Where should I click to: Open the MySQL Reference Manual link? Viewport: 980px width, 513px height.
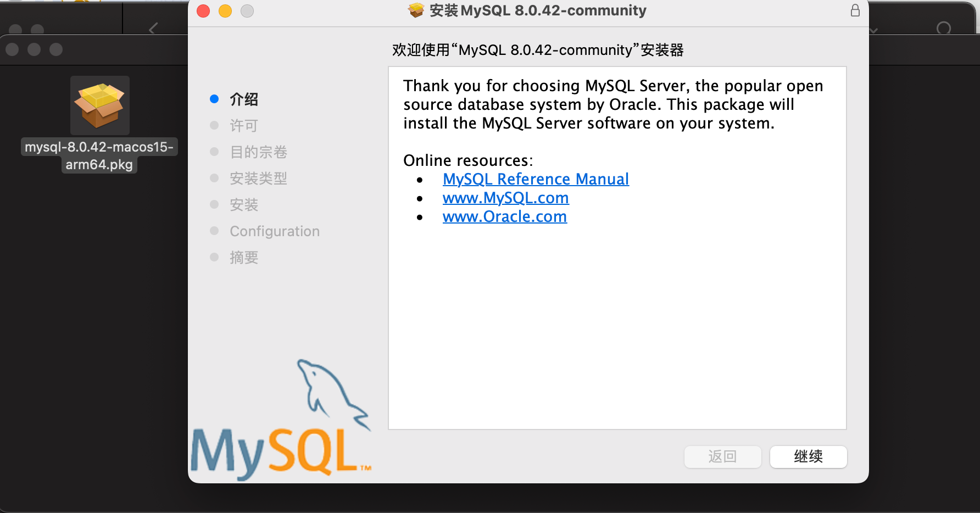[536, 179]
